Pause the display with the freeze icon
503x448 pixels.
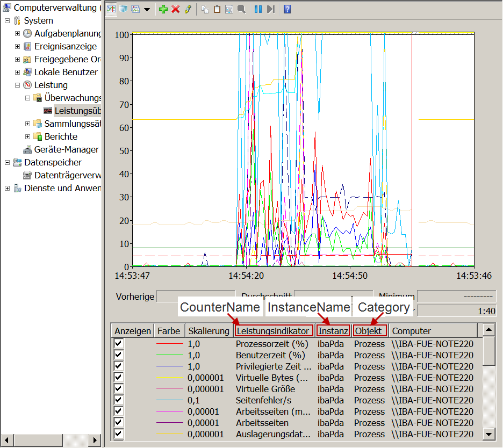tap(257, 9)
